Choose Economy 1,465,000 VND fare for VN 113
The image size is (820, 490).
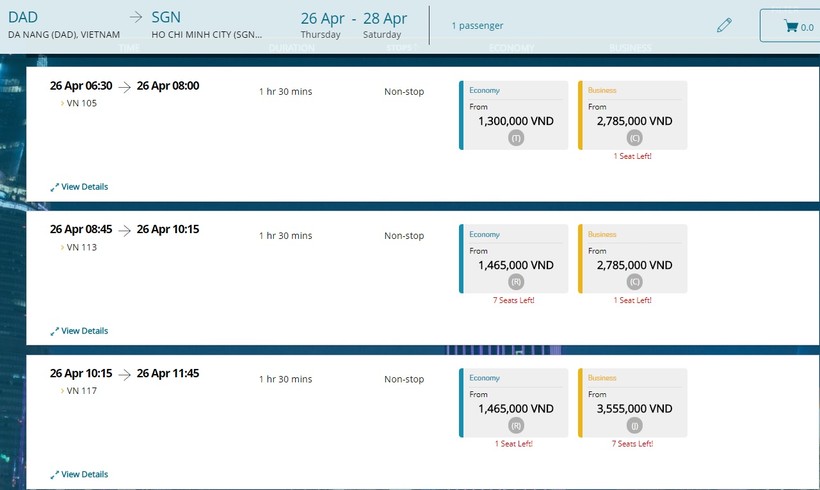coord(514,259)
